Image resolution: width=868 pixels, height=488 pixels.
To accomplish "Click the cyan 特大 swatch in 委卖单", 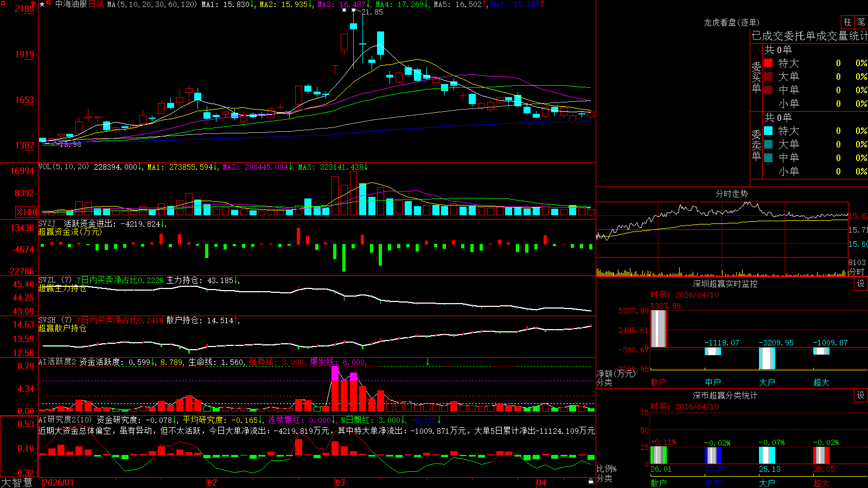I will 768,131.
